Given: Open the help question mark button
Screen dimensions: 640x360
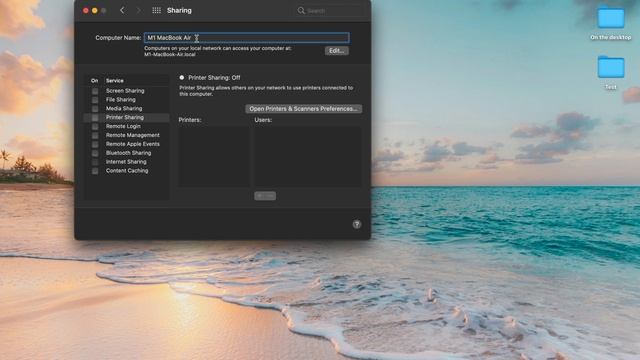Looking at the screenshot, I should 357,224.
